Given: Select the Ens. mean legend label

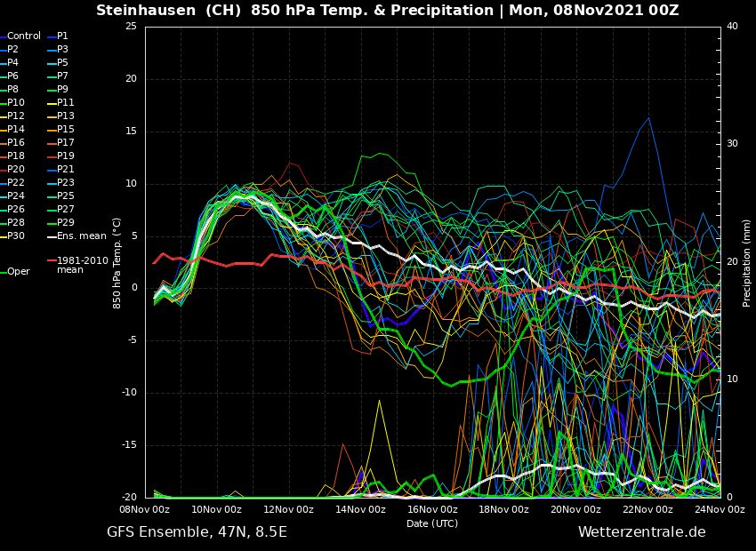Looking at the screenshot, I should pos(81,236).
